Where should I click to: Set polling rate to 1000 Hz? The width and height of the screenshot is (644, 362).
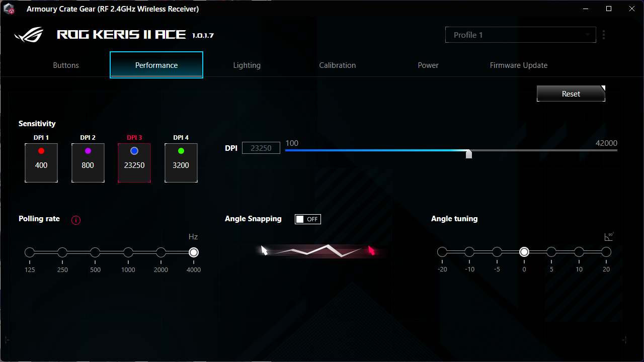tap(128, 252)
